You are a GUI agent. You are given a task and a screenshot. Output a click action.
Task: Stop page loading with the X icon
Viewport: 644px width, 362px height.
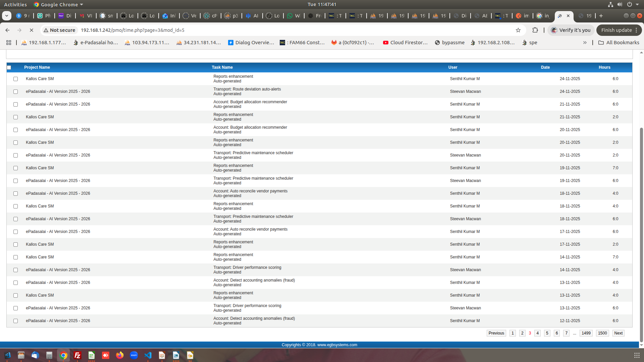coord(32,30)
